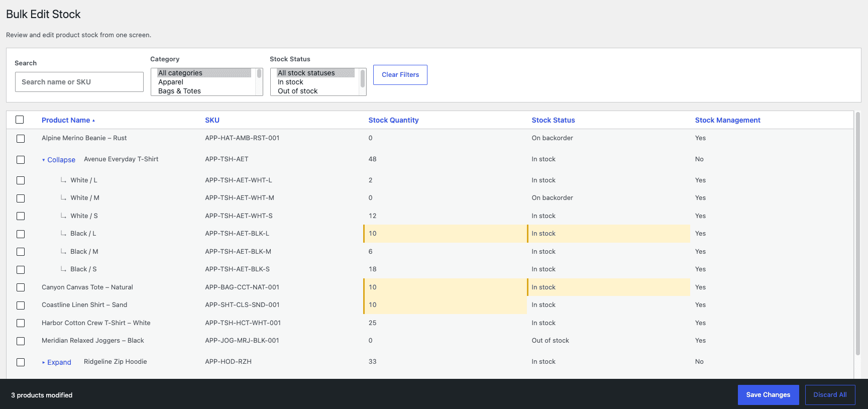Click Ridgeline Zip Hoodie quantity 33
The image size is (868, 409).
point(372,362)
